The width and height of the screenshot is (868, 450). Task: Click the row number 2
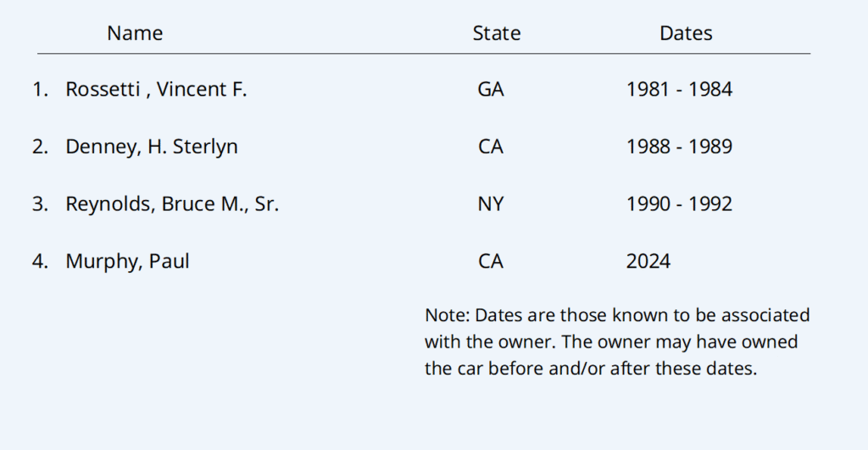click(40, 147)
